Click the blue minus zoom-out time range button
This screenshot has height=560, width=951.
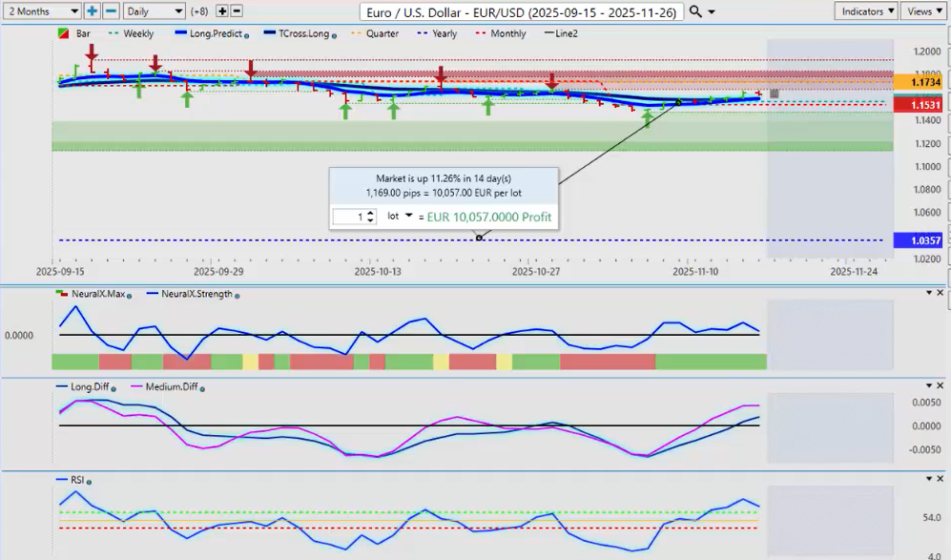tap(111, 10)
